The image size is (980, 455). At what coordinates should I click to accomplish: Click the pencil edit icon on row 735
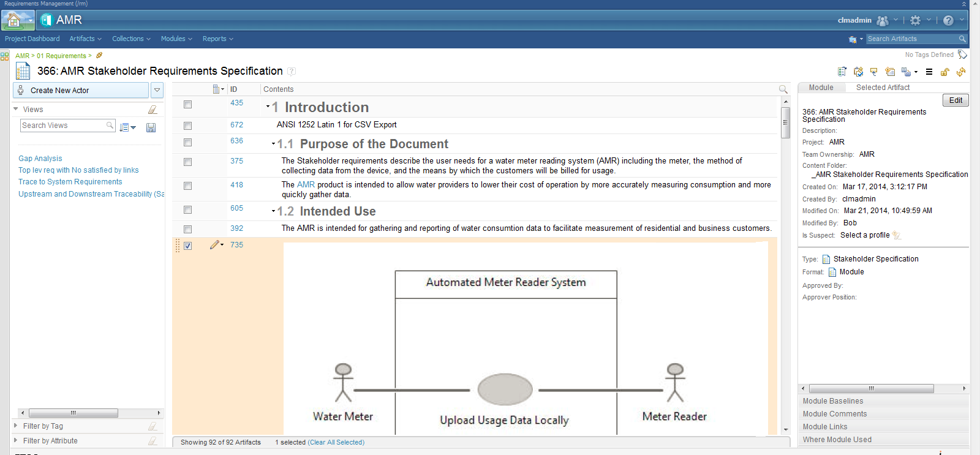[x=214, y=245]
